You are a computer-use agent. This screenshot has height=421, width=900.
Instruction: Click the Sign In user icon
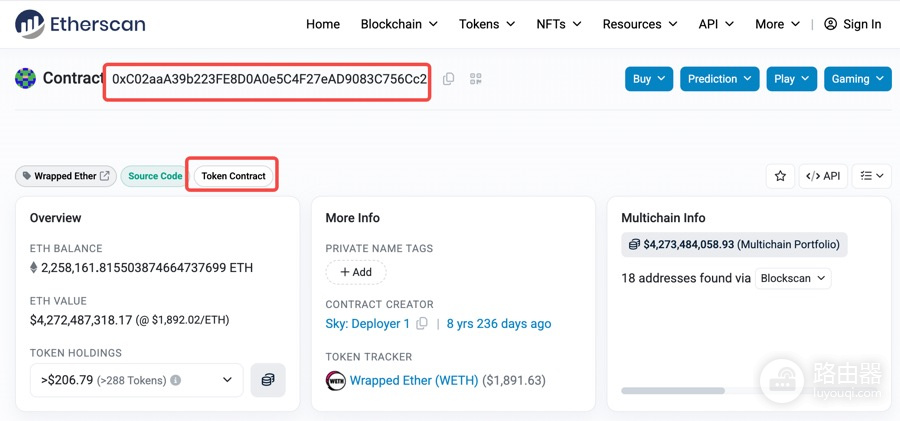tap(830, 24)
